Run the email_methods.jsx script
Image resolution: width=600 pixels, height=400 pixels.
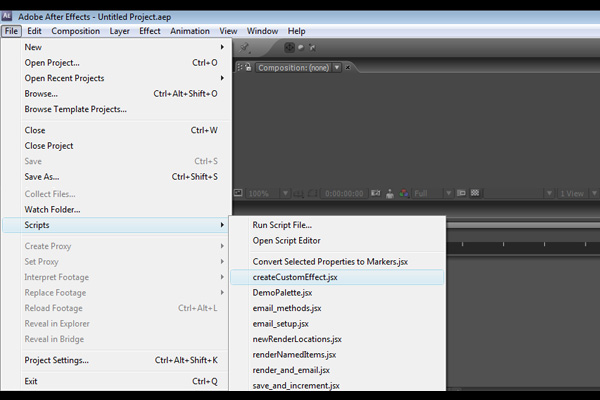click(337, 308)
